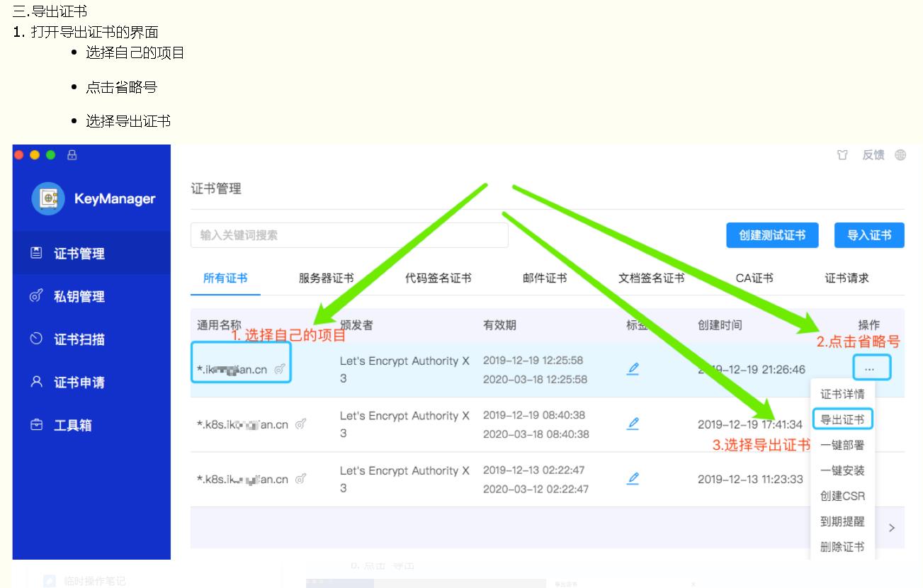Click the 2020-03-18 08:40:38 expiry date
Viewport: 923px width, 588px height.
[x=536, y=434]
